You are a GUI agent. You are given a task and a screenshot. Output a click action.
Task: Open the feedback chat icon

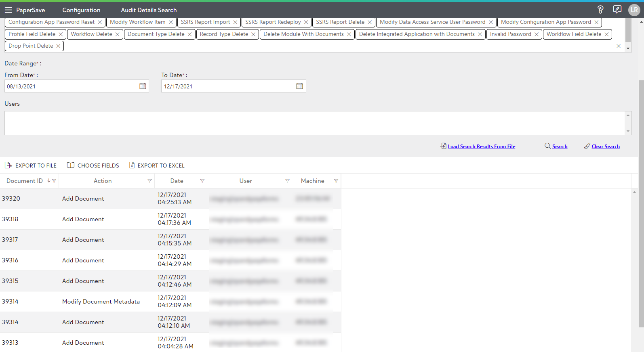coord(617,10)
